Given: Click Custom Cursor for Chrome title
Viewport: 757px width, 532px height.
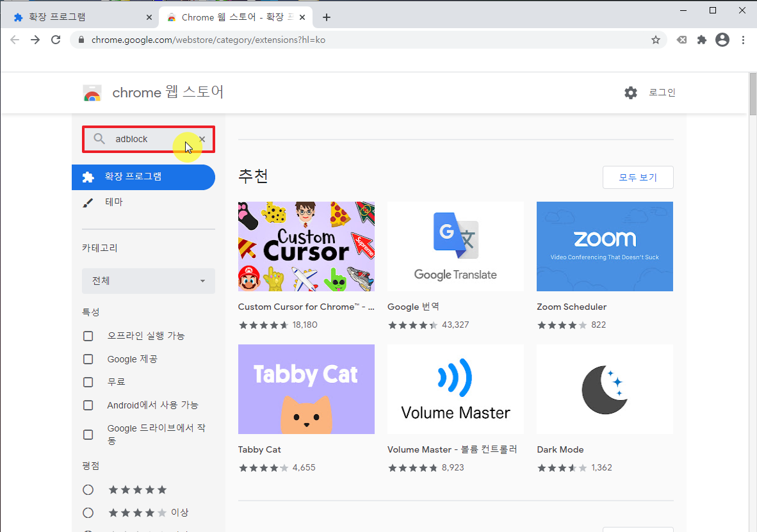Looking at the screenshot, I should [306, 307].
